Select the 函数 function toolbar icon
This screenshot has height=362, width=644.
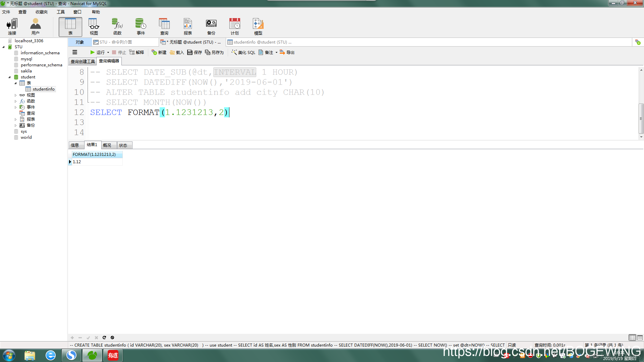[117, 26]
